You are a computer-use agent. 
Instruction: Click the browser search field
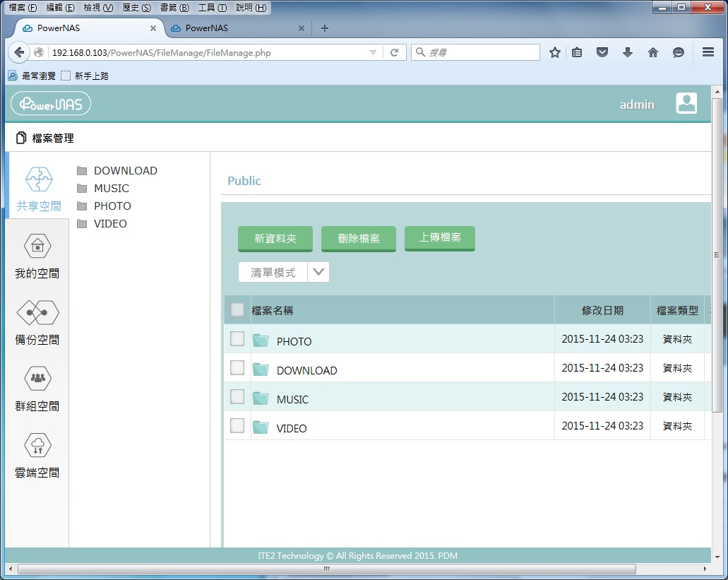[x=475, y=52]
